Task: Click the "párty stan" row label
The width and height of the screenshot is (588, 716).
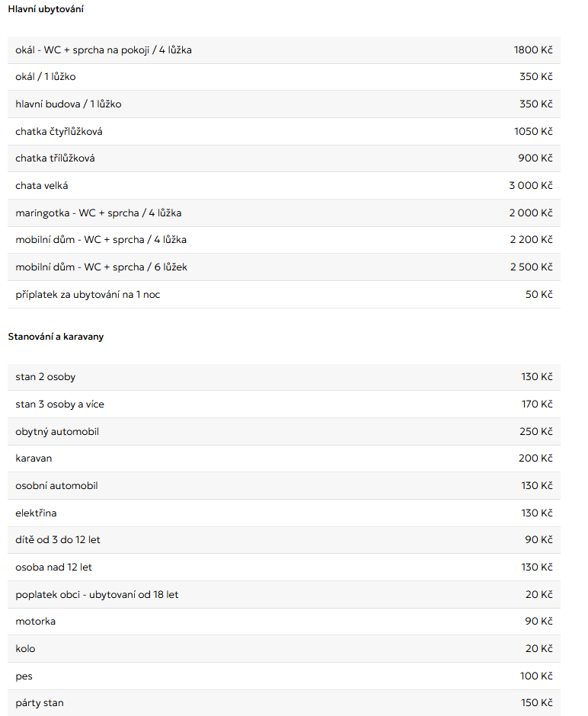Action: [x=40, y=703]
